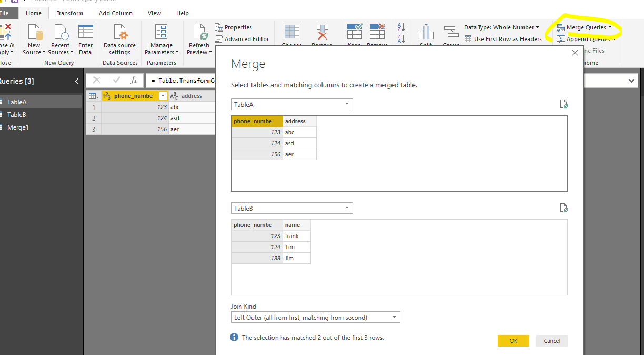
Task: Click the Keep Rows icon
Action: [x=355, y=31]
